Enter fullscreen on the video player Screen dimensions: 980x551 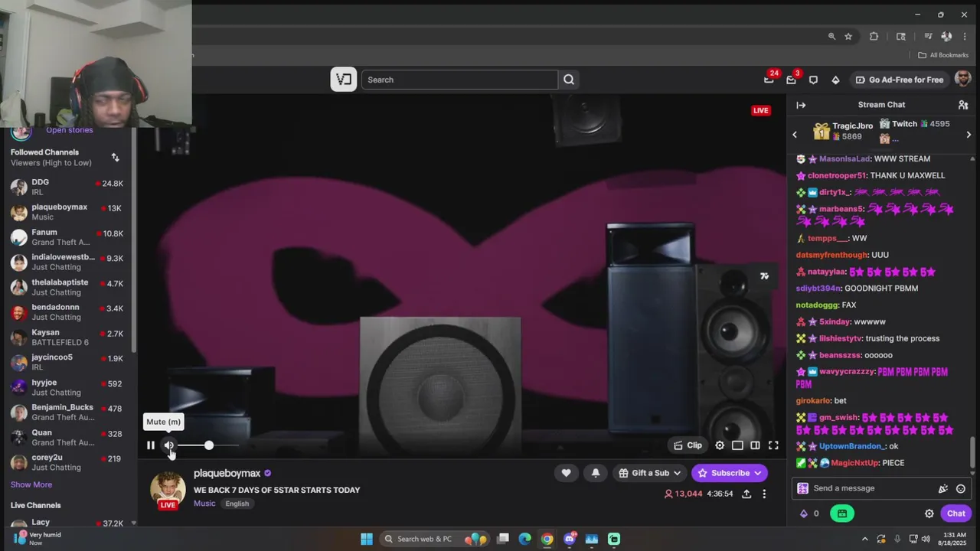[773, 445]
